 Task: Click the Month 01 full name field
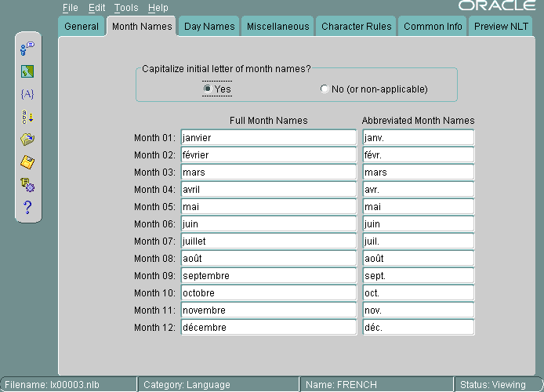268,138
